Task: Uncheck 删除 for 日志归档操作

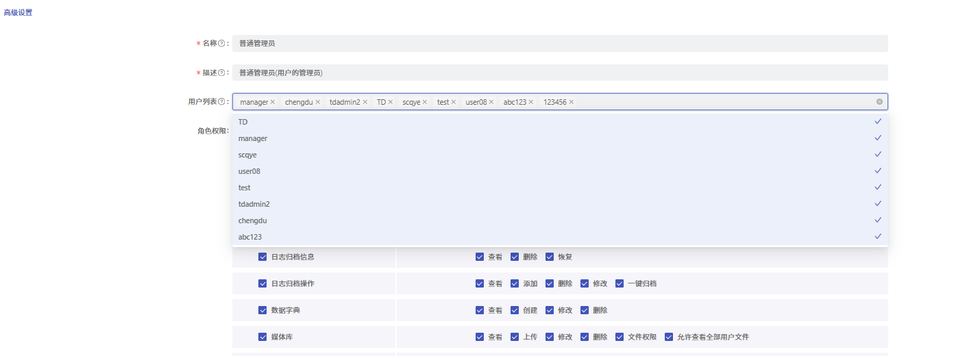Action: [x=550, y=283]
